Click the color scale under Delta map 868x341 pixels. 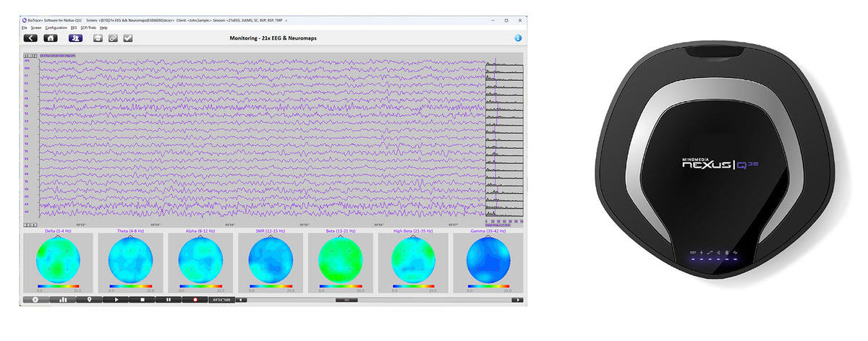point(58,286)
